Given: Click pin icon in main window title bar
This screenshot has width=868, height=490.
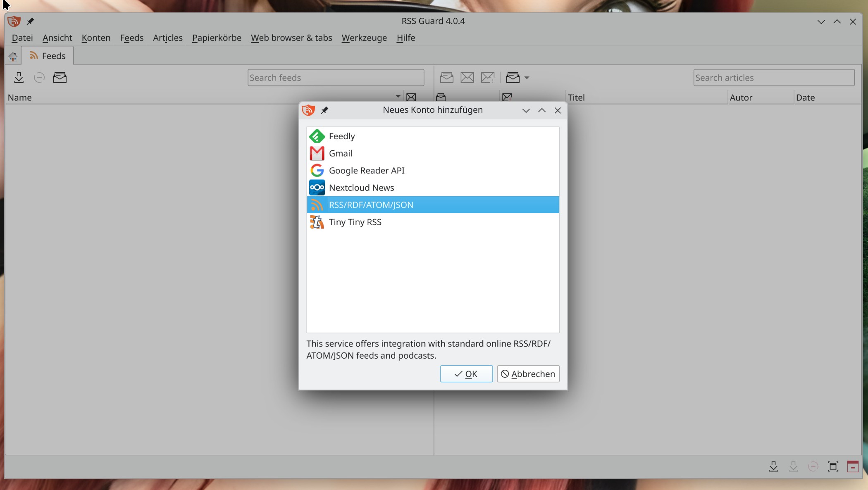Looking at the screenshot, I should point(30,21).
